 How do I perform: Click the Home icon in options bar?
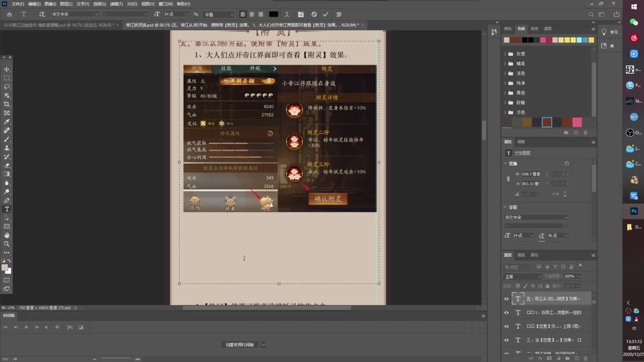click(9, 14)
